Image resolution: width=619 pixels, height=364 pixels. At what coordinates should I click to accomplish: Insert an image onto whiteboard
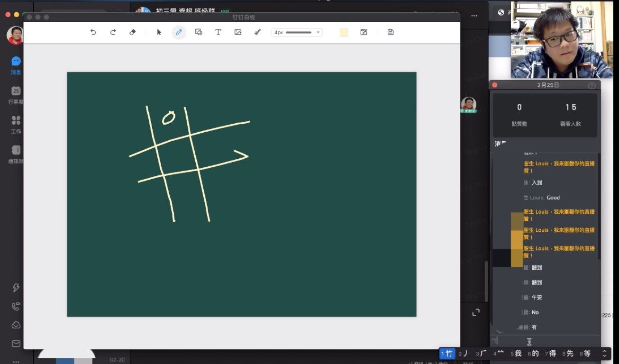pyautogui.click(x=238, y=32)
